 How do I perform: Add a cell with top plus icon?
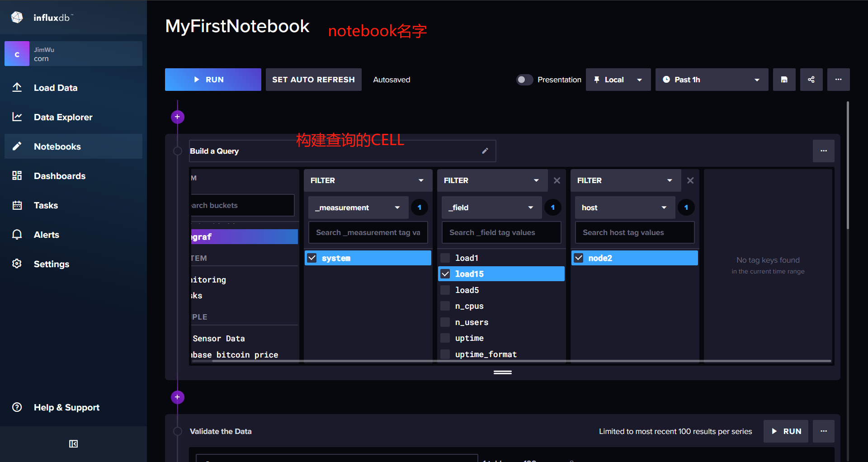click(x=178, y=117)
